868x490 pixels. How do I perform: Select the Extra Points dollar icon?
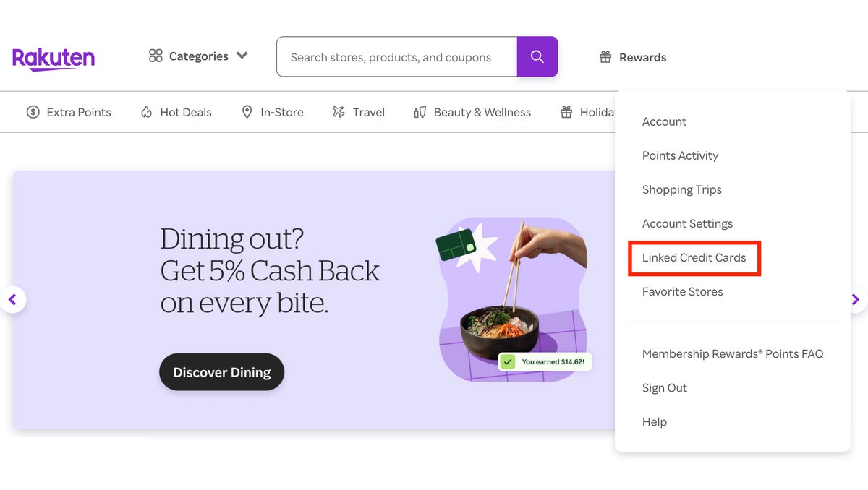tap(33, 112)
